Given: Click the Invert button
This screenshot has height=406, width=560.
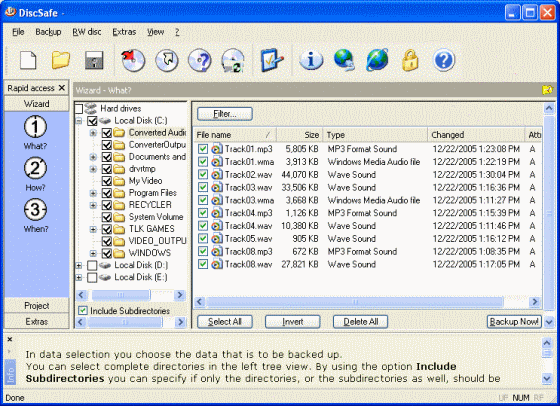Looking at the screenshot, I should click(292, 322).
